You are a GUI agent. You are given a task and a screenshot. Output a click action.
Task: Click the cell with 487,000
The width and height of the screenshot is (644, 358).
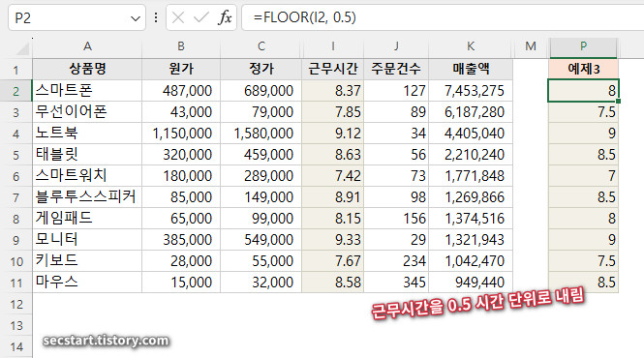pos(181,90)
